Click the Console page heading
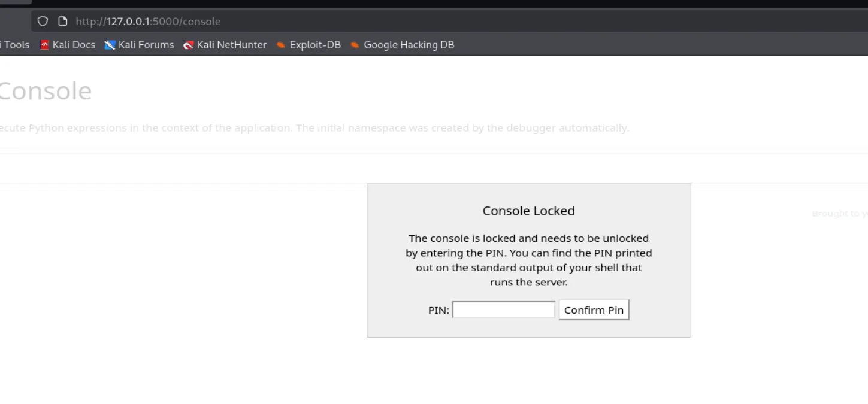This screenshot has width=868, height=404. tap(45, 92)
